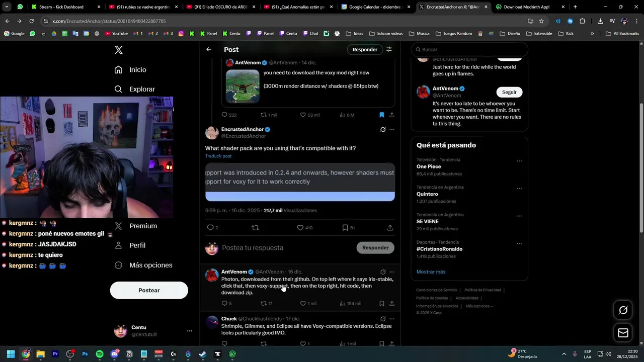This screenshot has width=644, height=362.
Task: Open Más opciones in the sidebar
Action: (143, 265)
